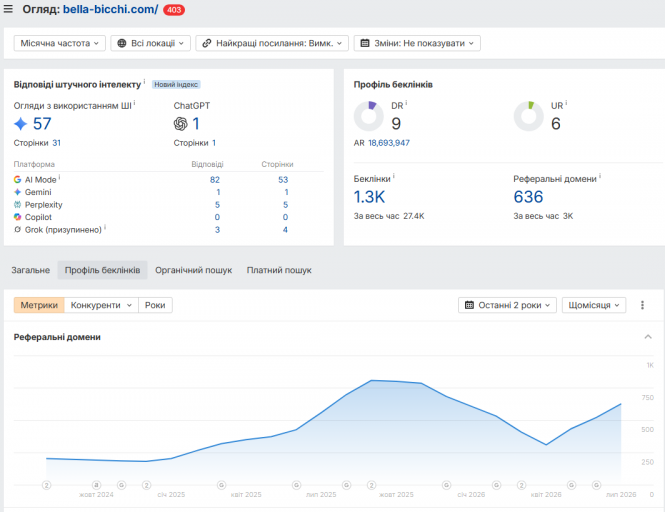Switch chart view to Роки
Viewport: 665px width, 512px height.
point(155,305)
